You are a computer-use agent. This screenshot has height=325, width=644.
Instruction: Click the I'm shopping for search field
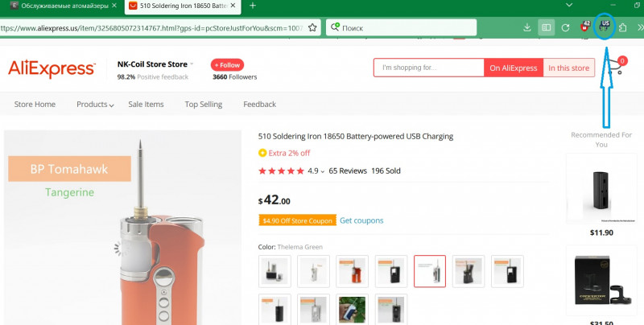429,68
